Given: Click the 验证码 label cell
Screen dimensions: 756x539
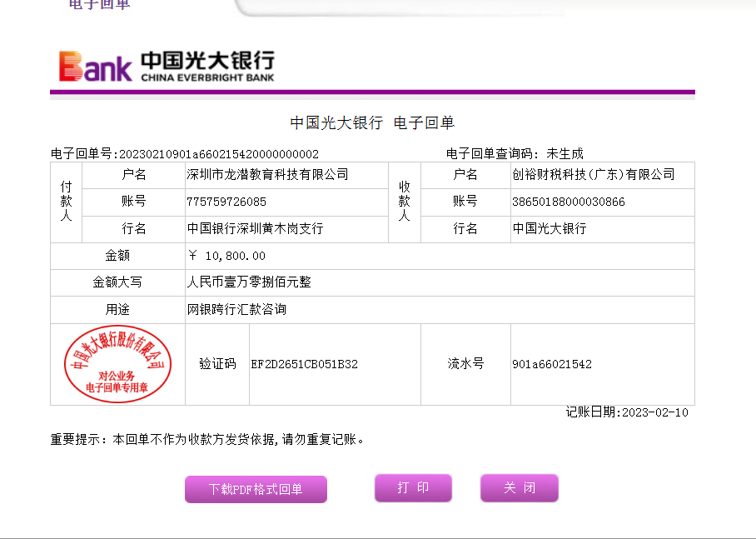Looking at the screenshot, I should (x=217, y=364).
